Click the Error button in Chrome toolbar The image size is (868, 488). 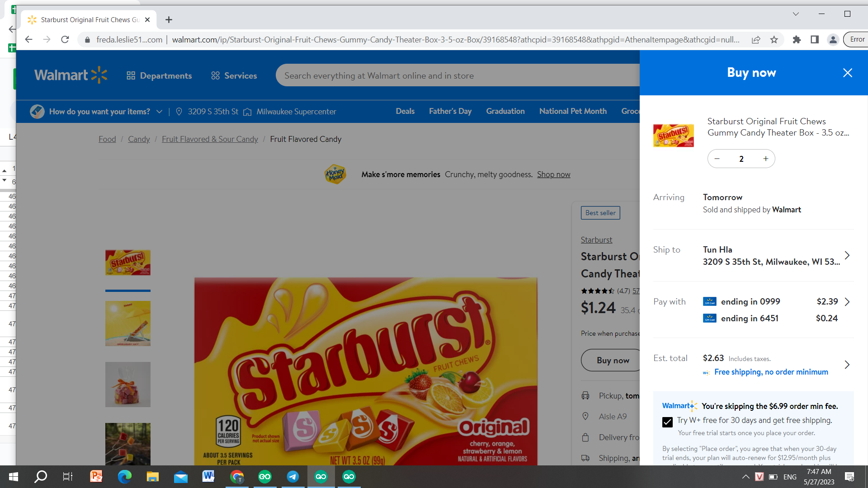coord(856,40)
